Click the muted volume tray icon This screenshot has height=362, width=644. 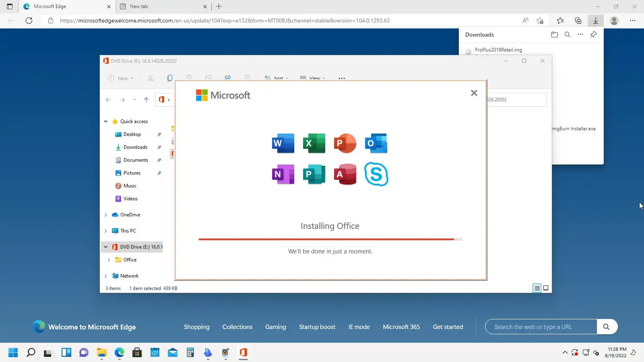[597, 353]
